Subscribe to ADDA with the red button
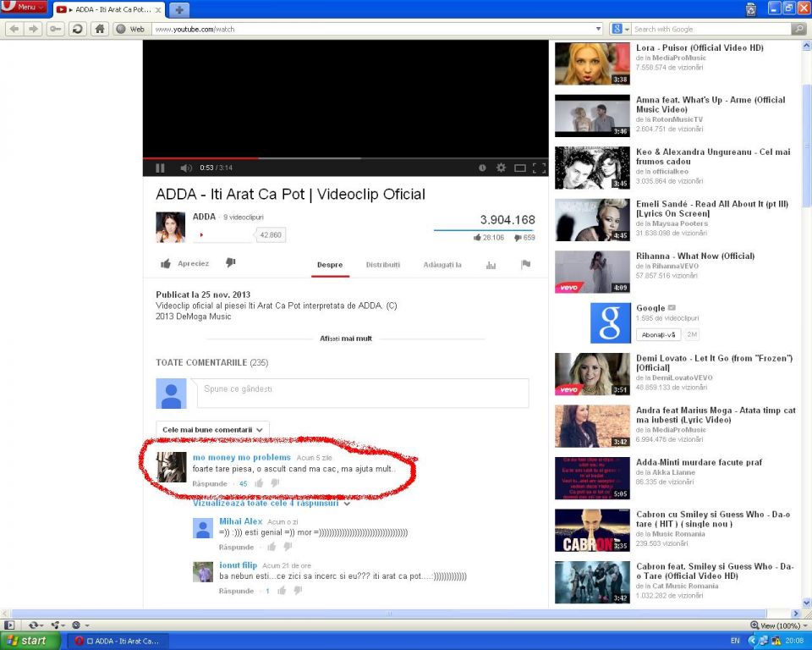The width and height of the screenshot is (812, 650). pos(223,234)
